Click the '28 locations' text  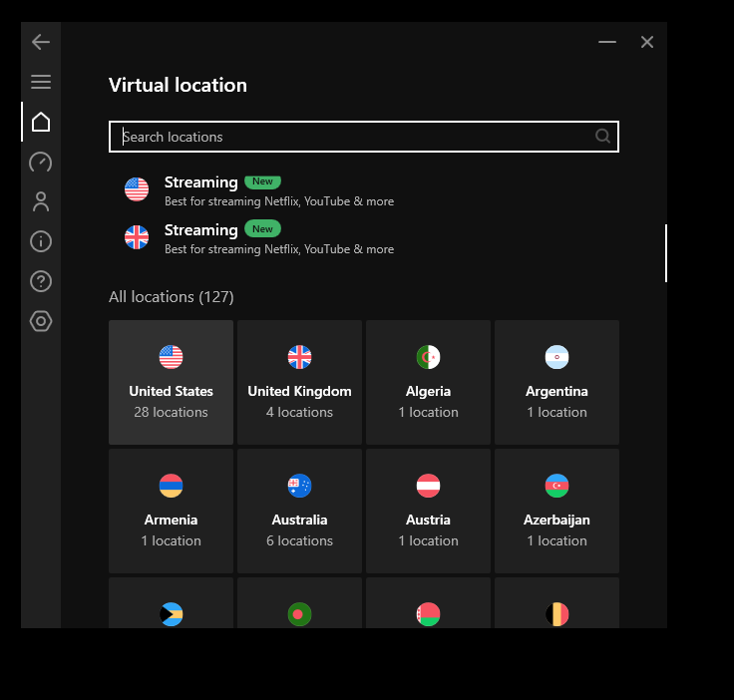171,412
